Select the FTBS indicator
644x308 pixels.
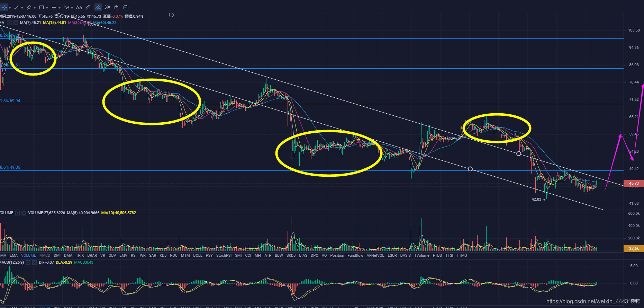(437, 255)
